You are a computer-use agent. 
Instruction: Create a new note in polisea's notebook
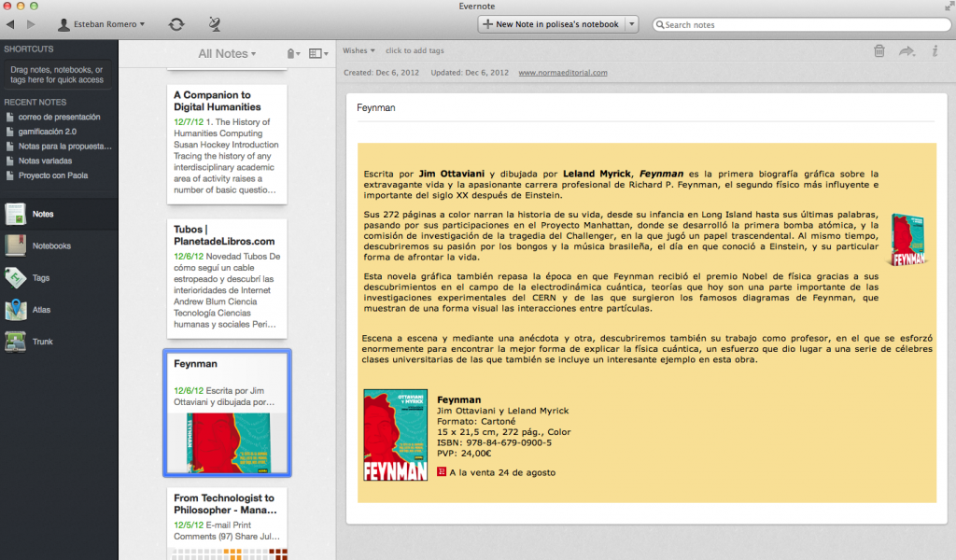point(551,24)
